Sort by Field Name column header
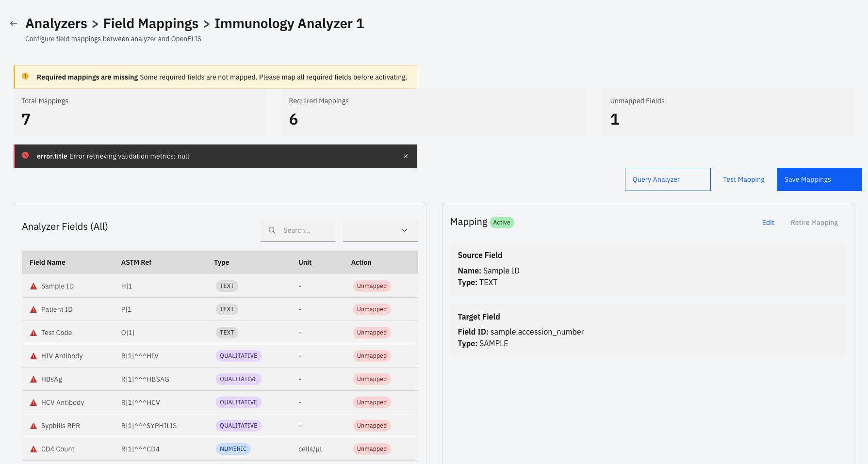The image size is (868, 464). pos(48,262)
